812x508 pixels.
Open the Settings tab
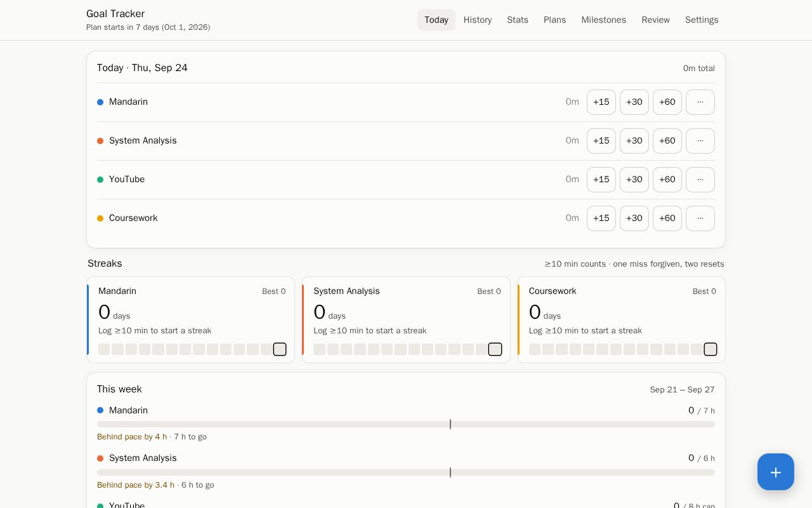702,20
